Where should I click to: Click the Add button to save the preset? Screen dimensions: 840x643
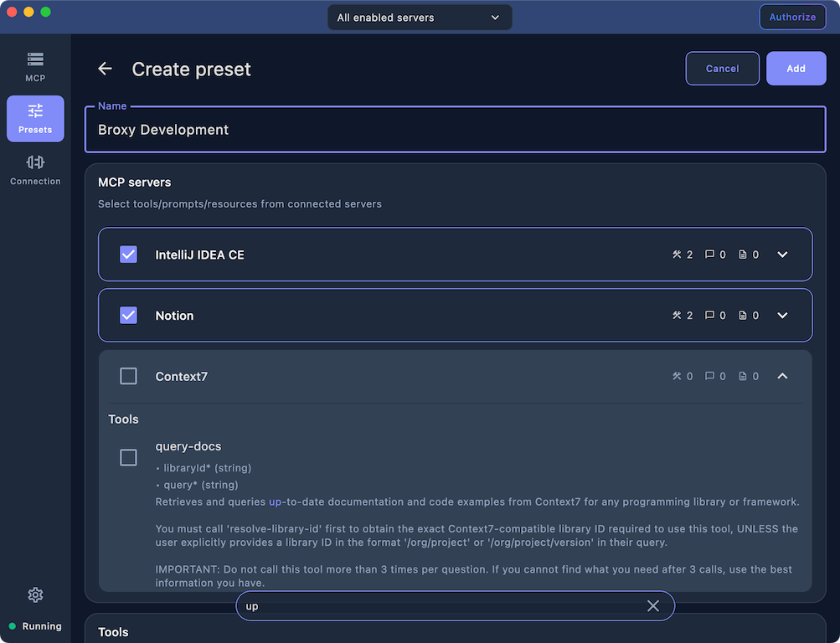pyautogui.click(x=795, y=68)
